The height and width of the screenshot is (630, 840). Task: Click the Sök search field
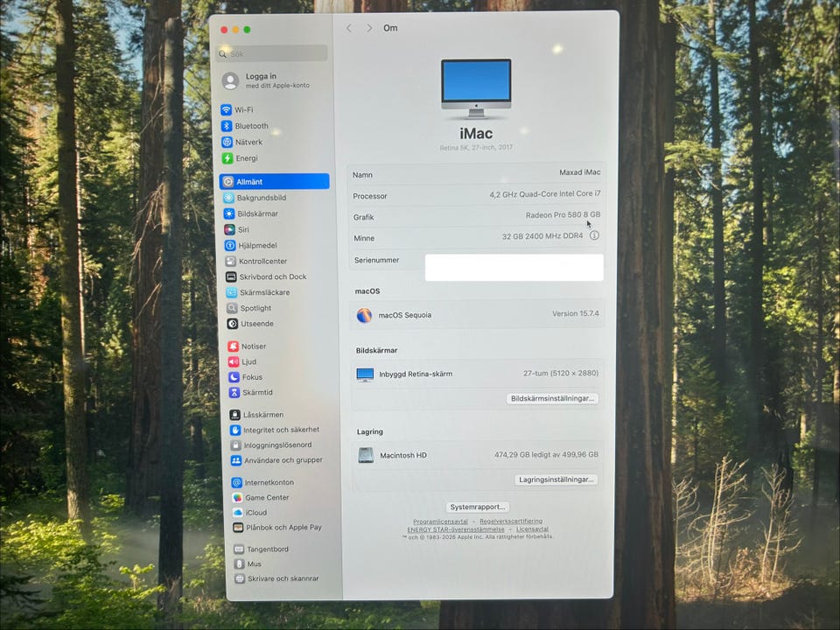[271, 53]
